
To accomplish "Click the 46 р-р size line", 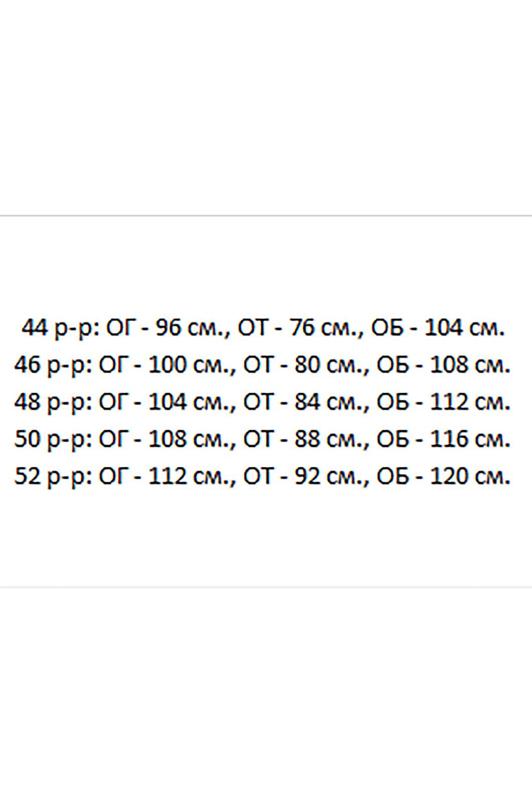I will (x=262, y=365).
